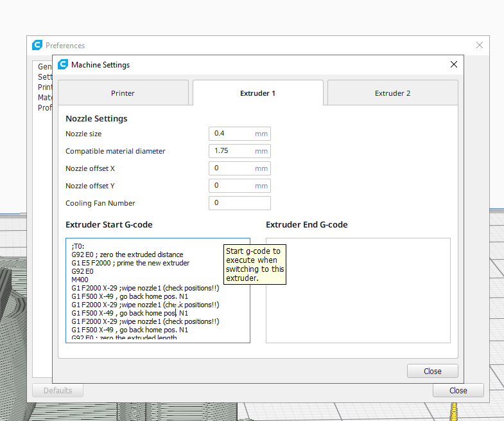Viewport: 504px width, 421px height.
Task: Edit the Compatible material diameter field
Action: [x=239, y=151]
